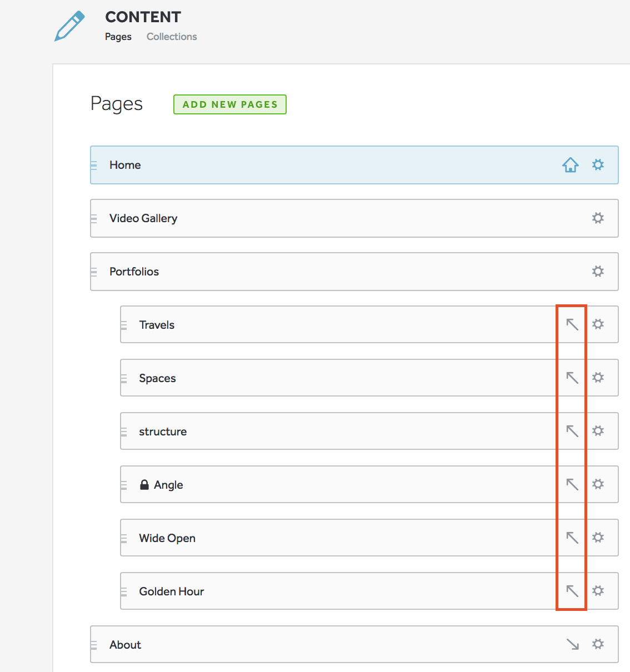Select the Video Gallery page row
The width and height of the screenshot is (630, 672).
point(354,218)
